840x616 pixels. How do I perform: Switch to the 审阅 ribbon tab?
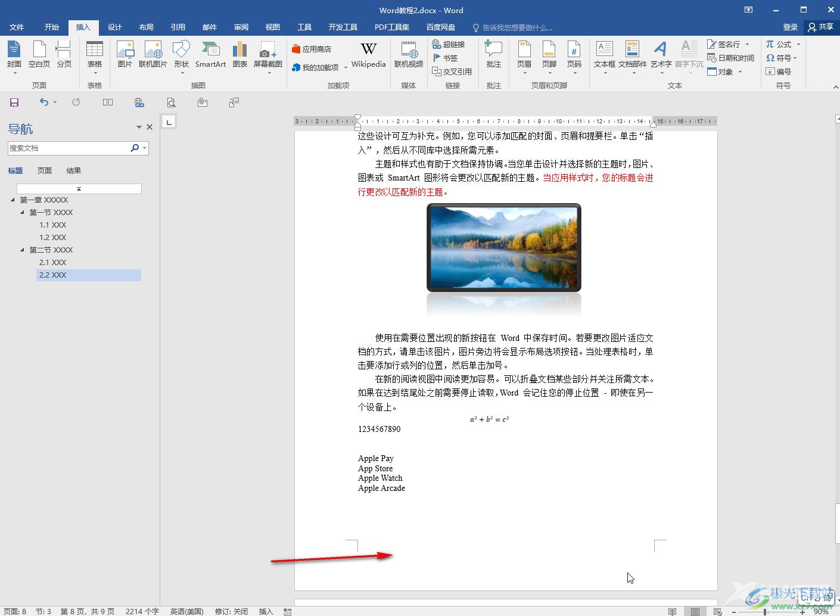coord(241,27)
